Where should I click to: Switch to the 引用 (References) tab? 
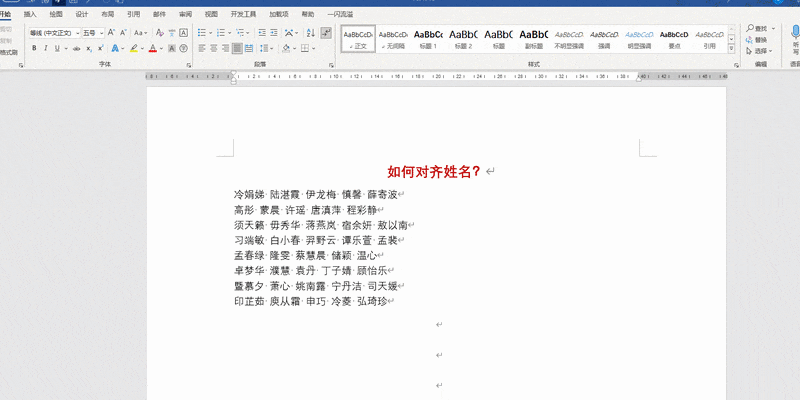click(133, 14)
